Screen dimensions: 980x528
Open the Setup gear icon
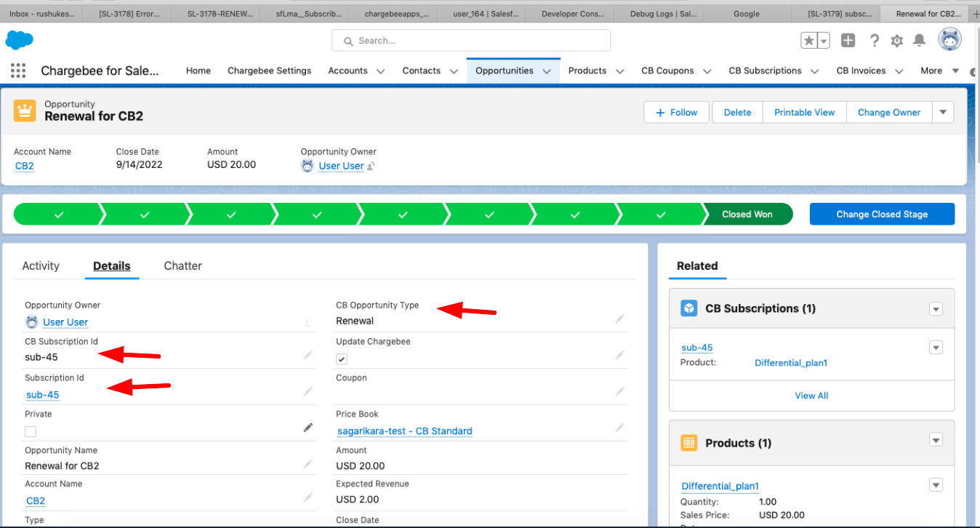click(x=897, y=41)
